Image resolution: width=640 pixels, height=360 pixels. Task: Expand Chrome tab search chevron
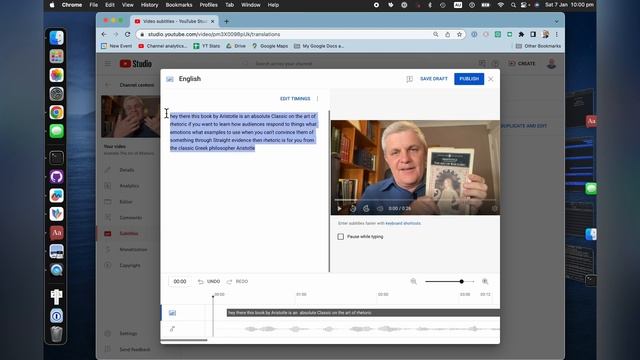[x=556, y=21]
